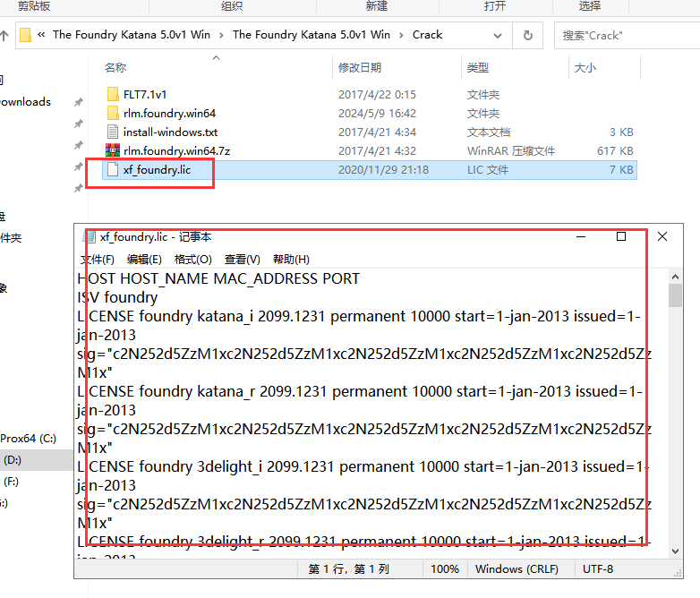700x598 pixels.
Task: Sort files by 类型 column header
Action: pos(478,68)
